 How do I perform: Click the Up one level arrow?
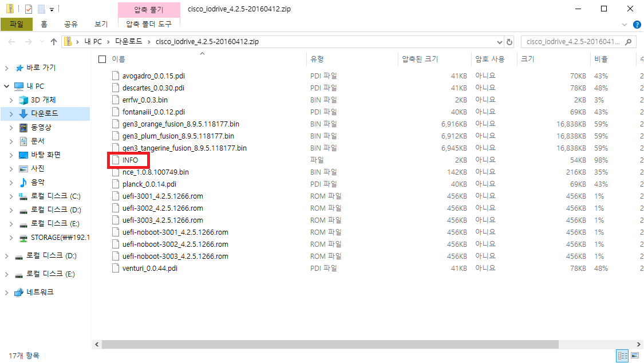coord(54,41)
